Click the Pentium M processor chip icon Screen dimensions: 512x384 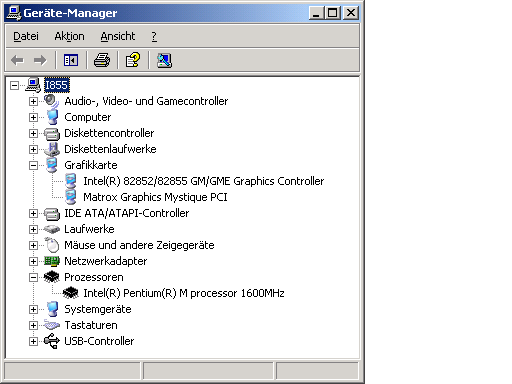70,293
